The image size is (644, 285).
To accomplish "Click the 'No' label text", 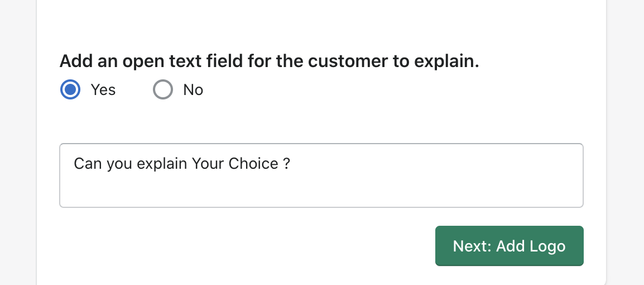I will [x=193, y=89].
